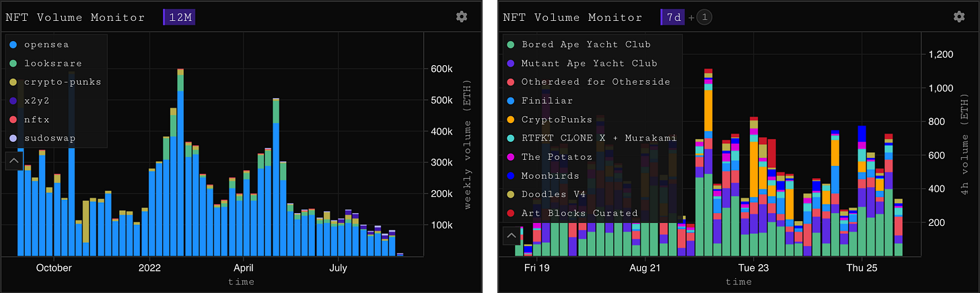Click the tallest weekly bar above 2022

point(180,162)
